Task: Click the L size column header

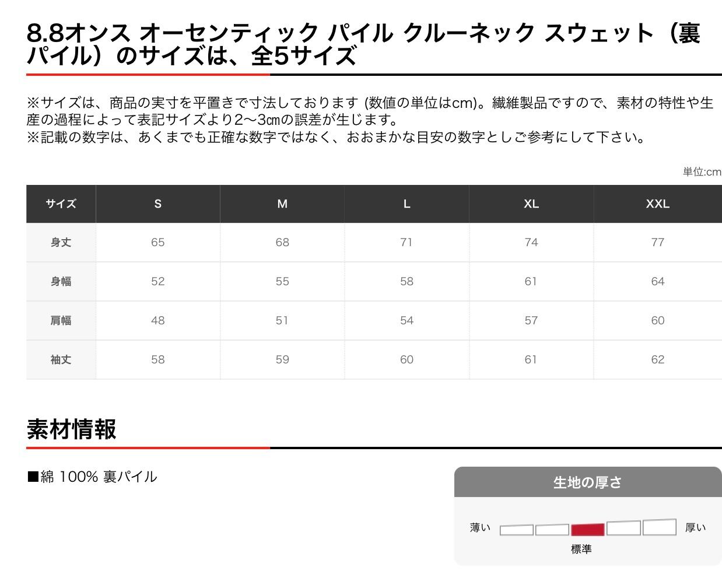Action: click(406, 204)
